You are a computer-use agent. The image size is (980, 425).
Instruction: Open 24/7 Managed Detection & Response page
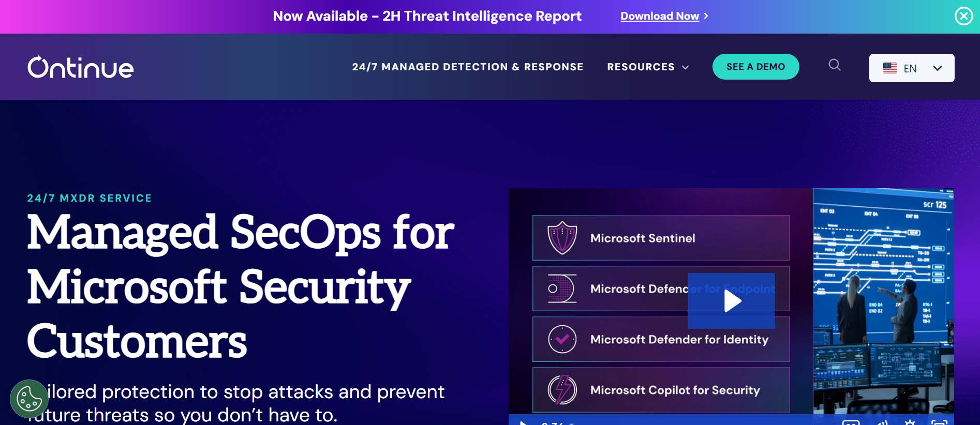pos(468,67)
